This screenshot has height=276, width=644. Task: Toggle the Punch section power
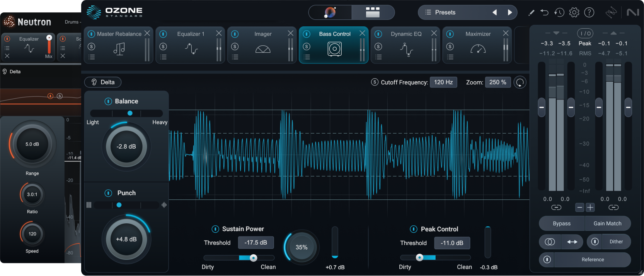point(108,193)
